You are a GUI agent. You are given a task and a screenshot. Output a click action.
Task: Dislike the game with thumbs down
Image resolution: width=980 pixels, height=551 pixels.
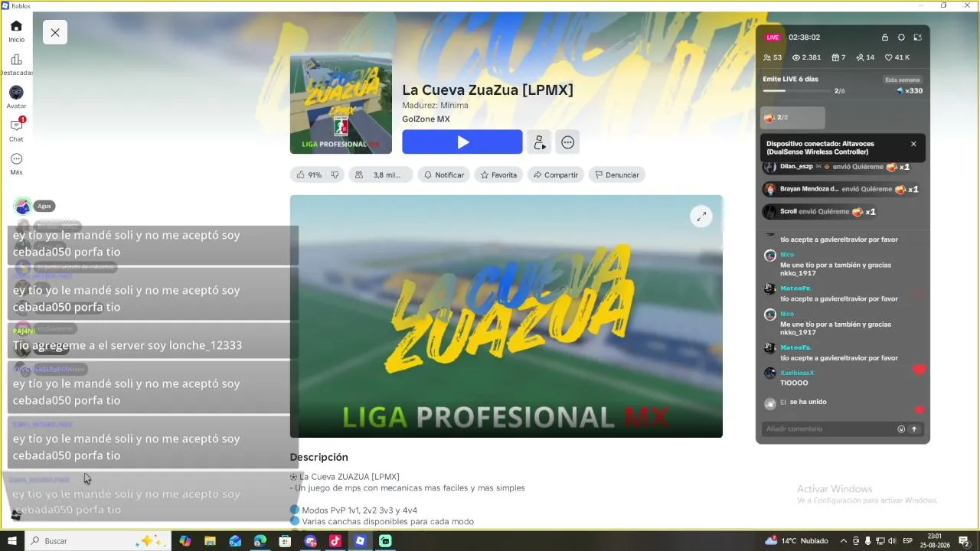335,175
